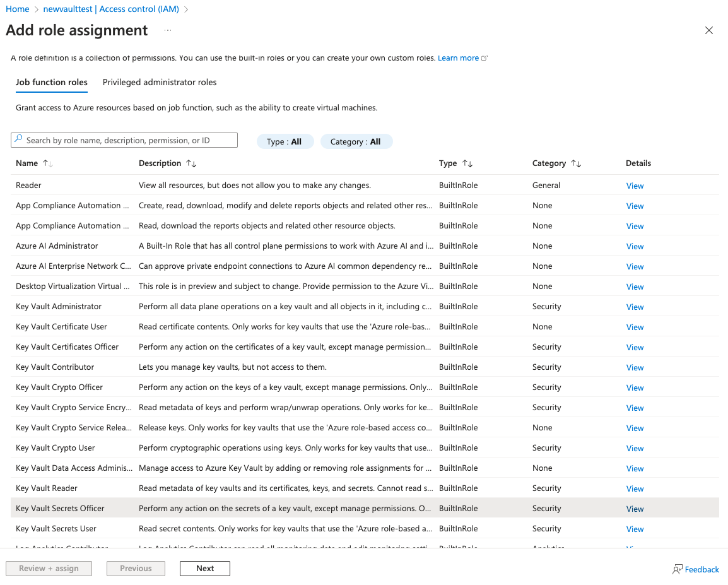Viewport: 728px width, 585px height.
Task: Open the Category : All filter
Action: [x=356, y=142]
